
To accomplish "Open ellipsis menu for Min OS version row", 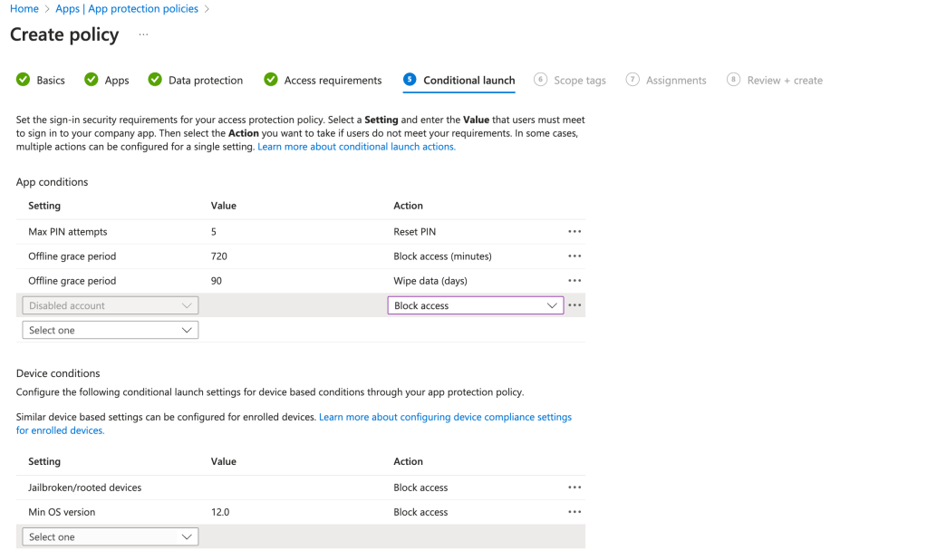I will pos(575,512).
